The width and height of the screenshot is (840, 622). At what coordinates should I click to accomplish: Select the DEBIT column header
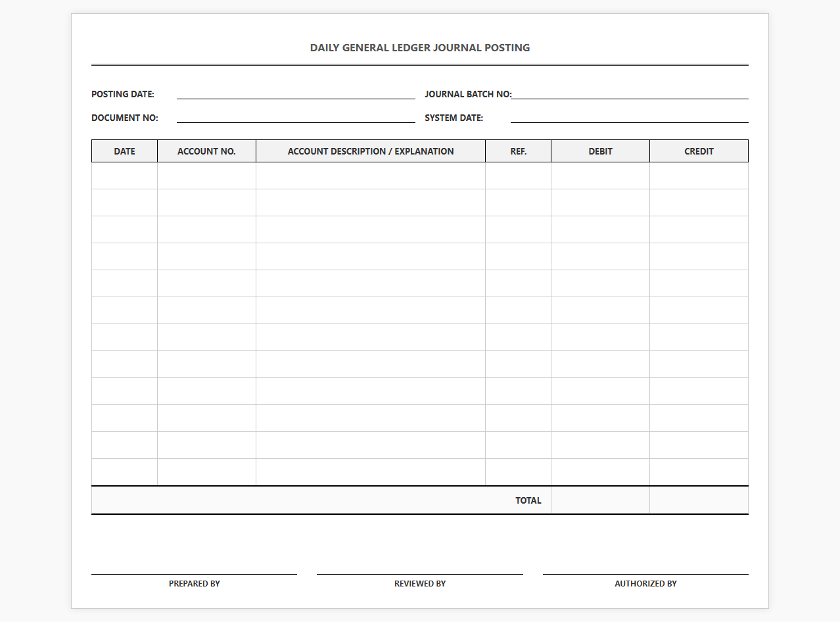pos(601,151)
